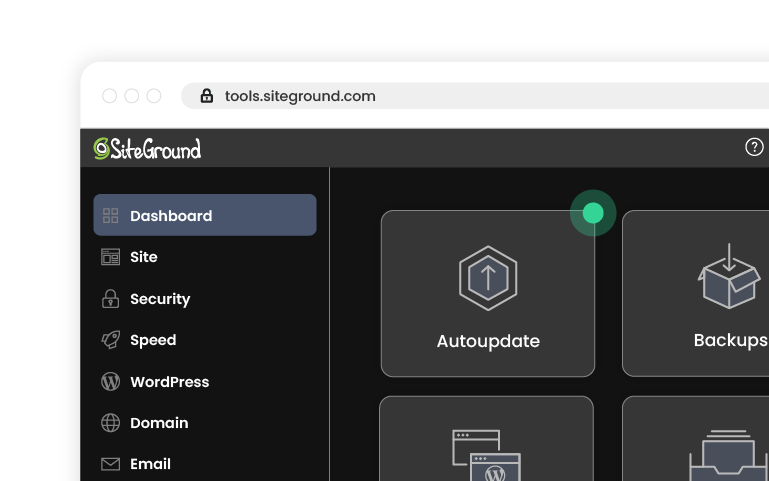The image size is (769, 481).
Task: Click the WordPress logo icon in sidebar
Action: pos(110,381)
